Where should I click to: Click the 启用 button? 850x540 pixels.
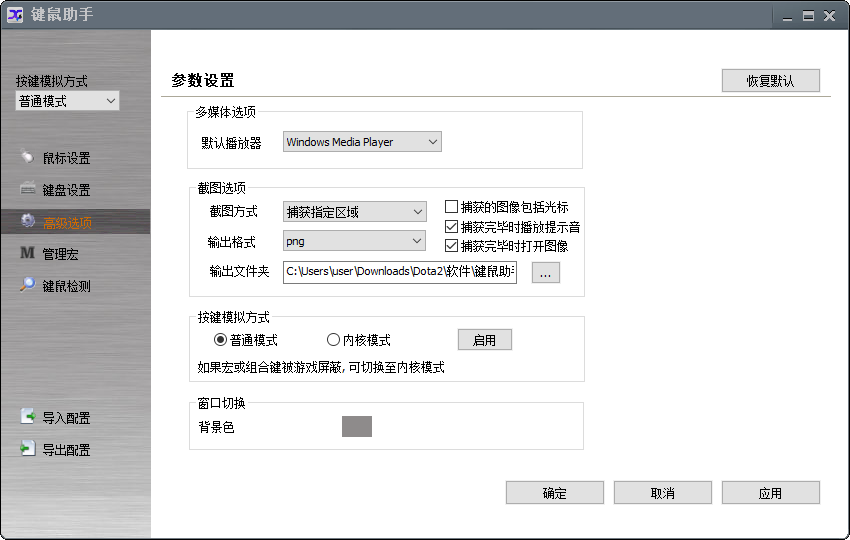point(485,340)
